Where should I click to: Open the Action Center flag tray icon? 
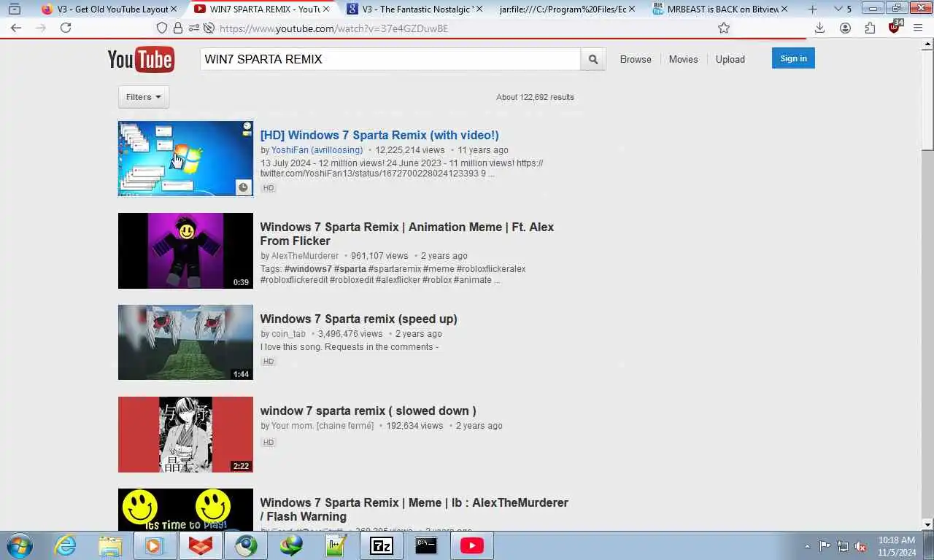coord(825,546)
